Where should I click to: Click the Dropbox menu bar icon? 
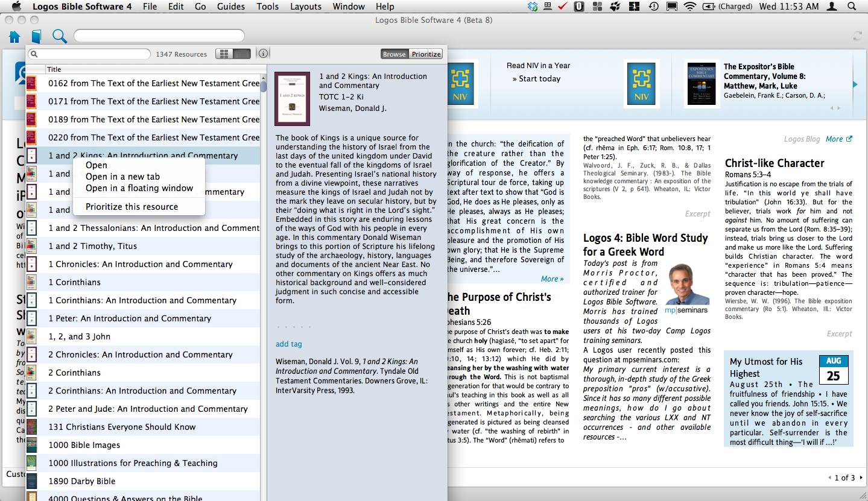pyautogui.click(x=533, y=7)
